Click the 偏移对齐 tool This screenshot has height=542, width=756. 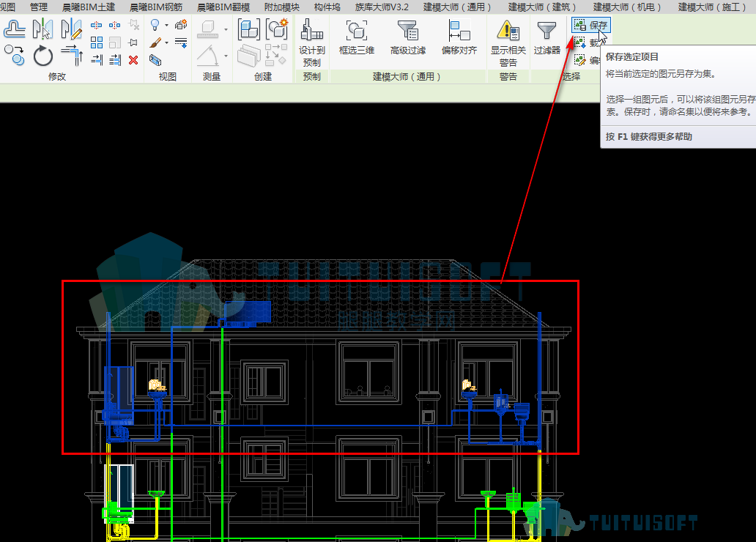[459, 37]
